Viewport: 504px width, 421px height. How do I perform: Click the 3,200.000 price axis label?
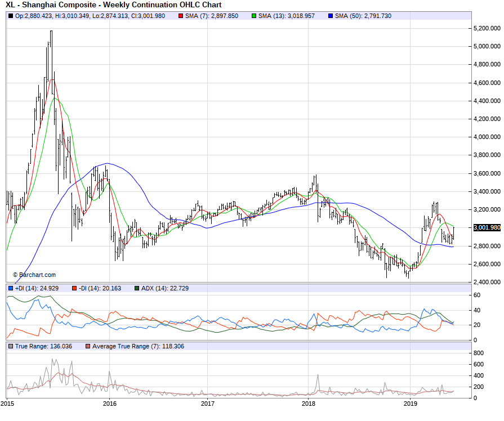point(487,209)
